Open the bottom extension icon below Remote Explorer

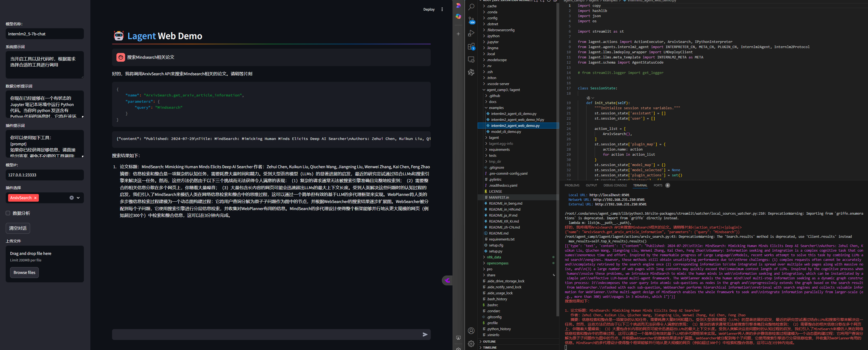(471, 72)
